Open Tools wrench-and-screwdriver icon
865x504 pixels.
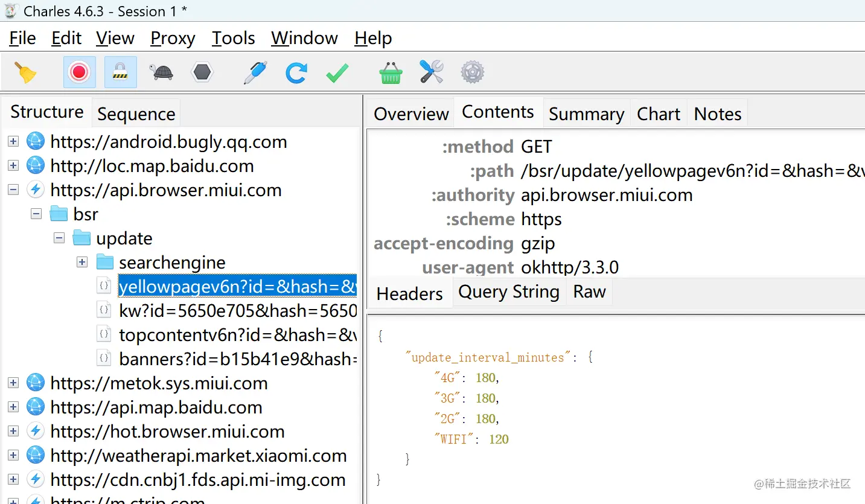pyautogui.click(x=432, y=72)
